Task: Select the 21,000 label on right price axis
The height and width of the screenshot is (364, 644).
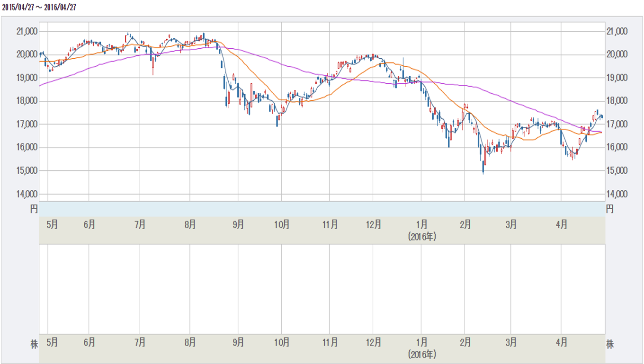Action: click(617, 31)
